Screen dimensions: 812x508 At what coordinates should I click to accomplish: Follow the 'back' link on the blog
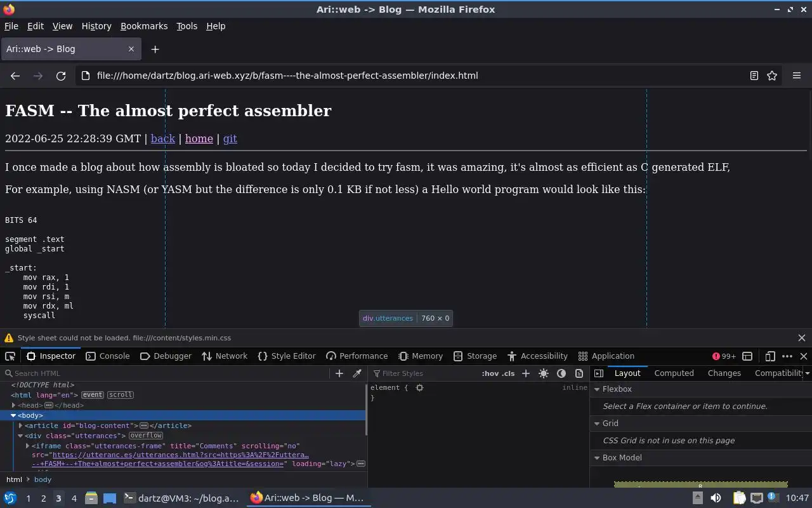tap(163, 138)
